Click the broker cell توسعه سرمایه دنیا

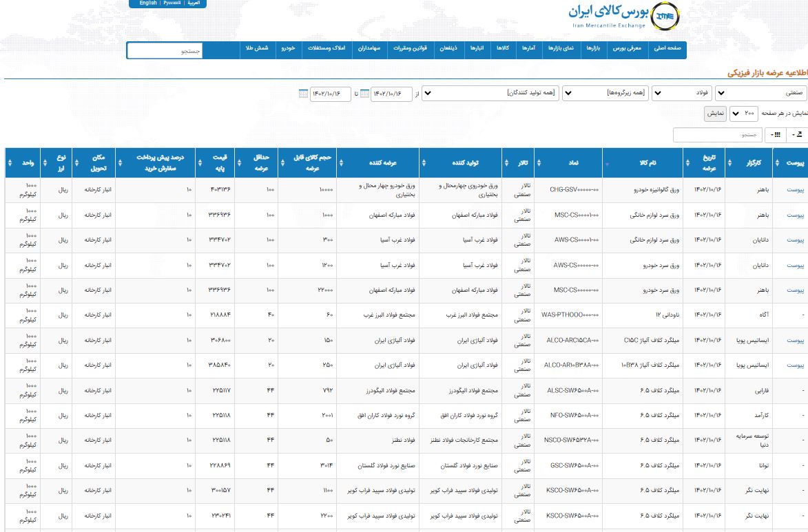tap(753, 440)
